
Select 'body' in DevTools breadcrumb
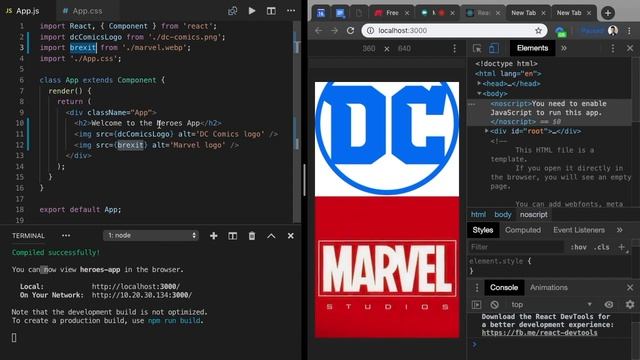(503, 215)
